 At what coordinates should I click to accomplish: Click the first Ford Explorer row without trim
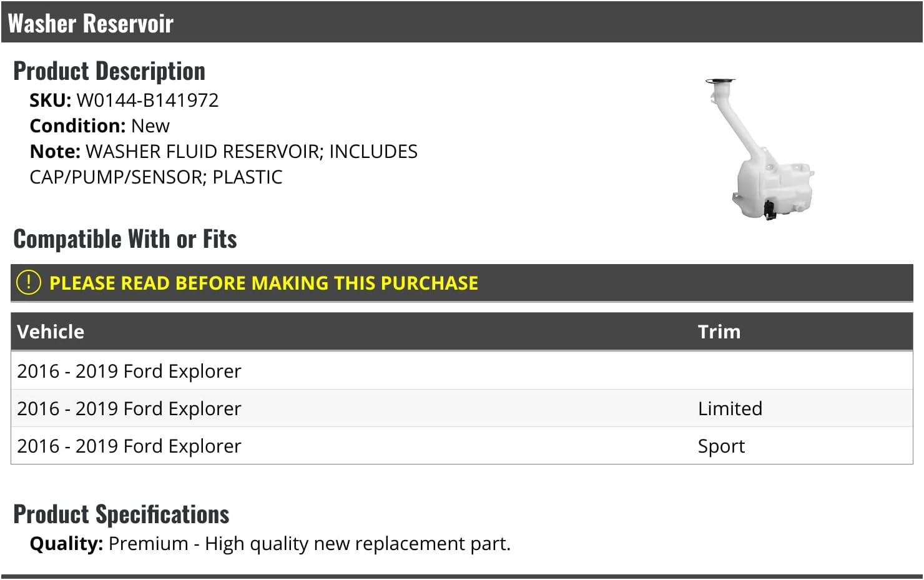[x=129, y=371]
